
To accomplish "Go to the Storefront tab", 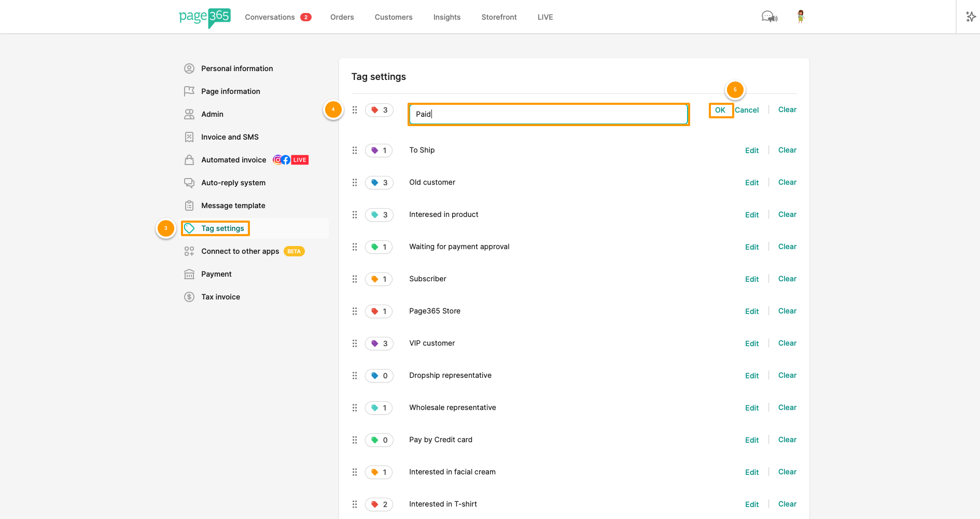I will point(499,17).
